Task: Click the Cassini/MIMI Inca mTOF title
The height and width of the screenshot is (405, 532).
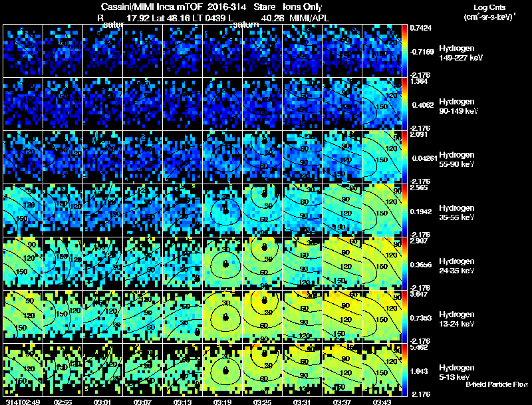Action: point(152,7)
